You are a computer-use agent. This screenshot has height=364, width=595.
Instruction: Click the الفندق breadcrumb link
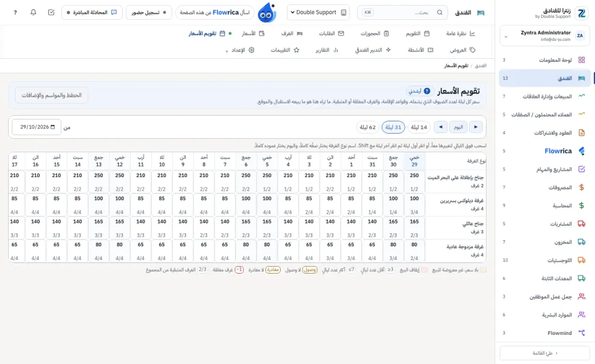click(x=480, y=66)
